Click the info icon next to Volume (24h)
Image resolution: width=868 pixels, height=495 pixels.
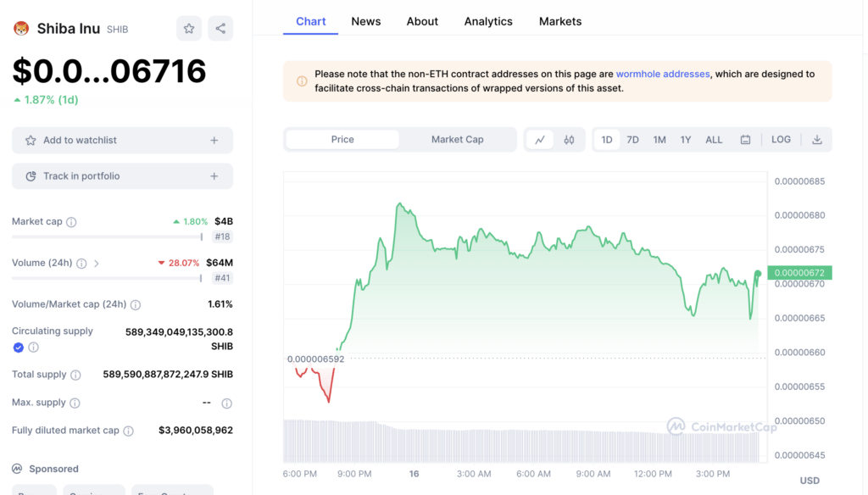pos(81,264)
